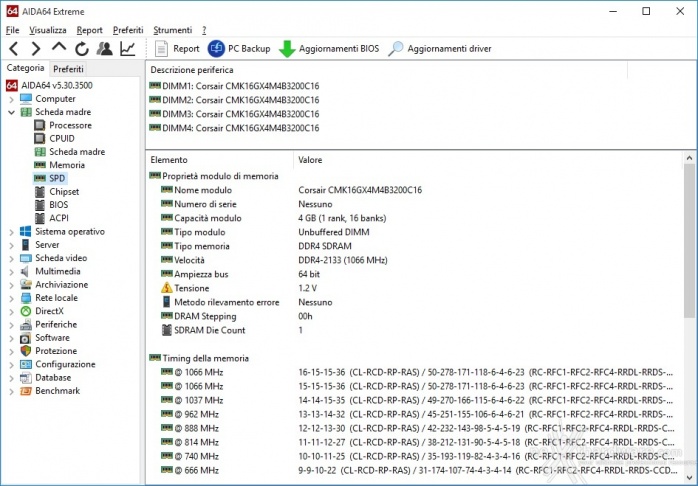The height and width of the screenshot is (486, 698).
Task: Select the BIOS tree icon
Action: [x=40, y=205]
